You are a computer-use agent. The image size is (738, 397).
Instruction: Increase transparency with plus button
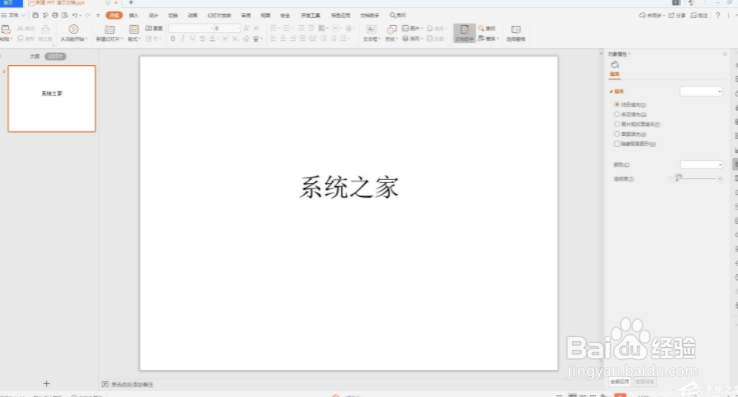[x=720, y=179]
